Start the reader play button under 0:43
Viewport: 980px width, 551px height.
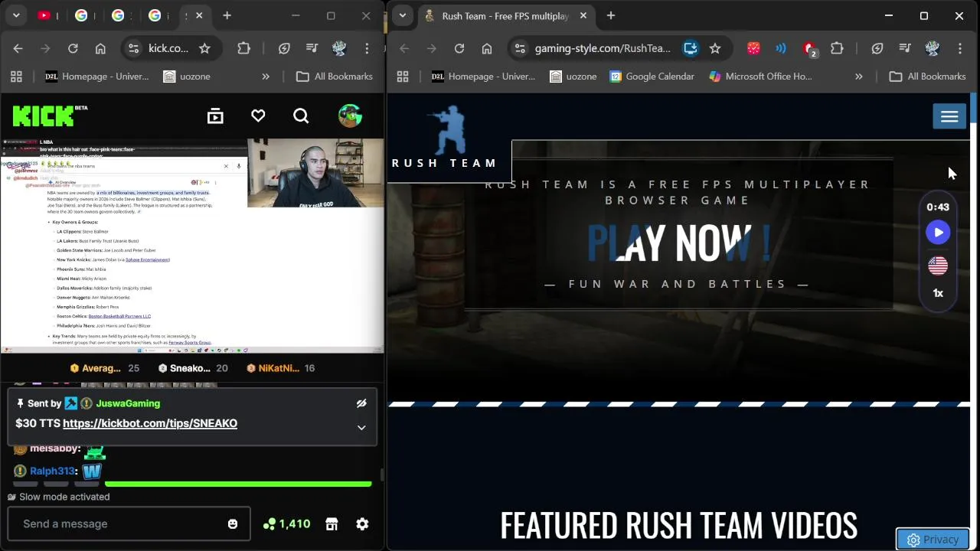click(x=938, y=233)
